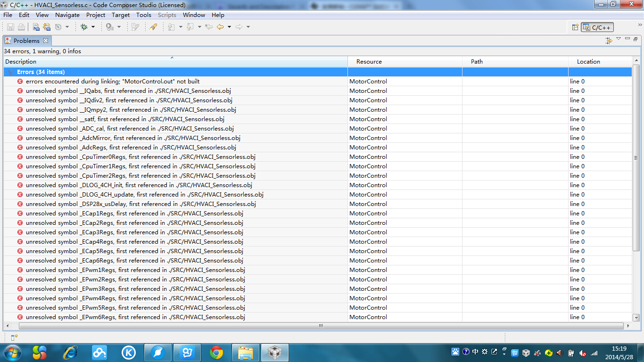
Task: Open the Problems view menu triangle
Action: click(619, 39)
